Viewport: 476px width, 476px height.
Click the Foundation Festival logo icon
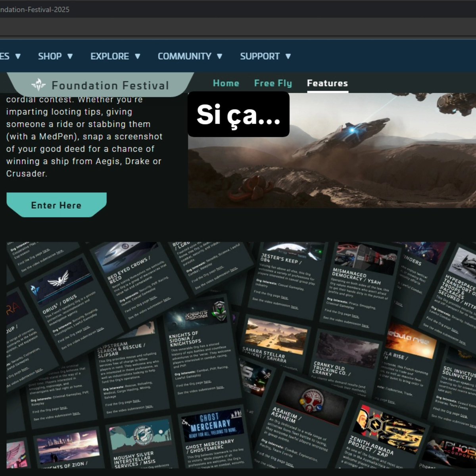(38, 84)
